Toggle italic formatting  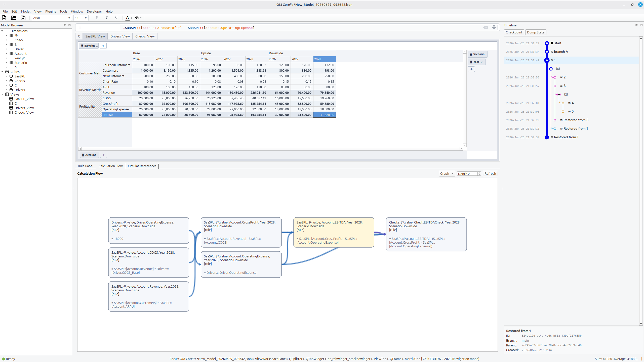click(x=107, y=18)
